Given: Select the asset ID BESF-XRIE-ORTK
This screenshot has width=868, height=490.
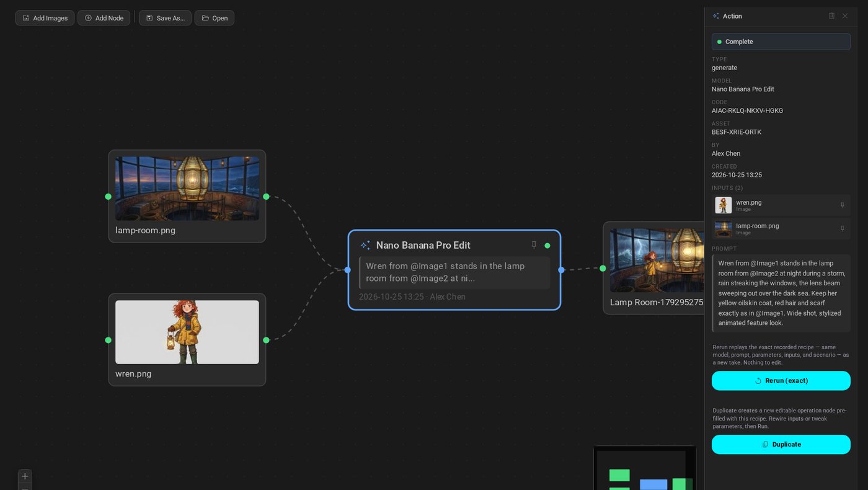Looking at the screenshot, I should (x=737, y=132).
